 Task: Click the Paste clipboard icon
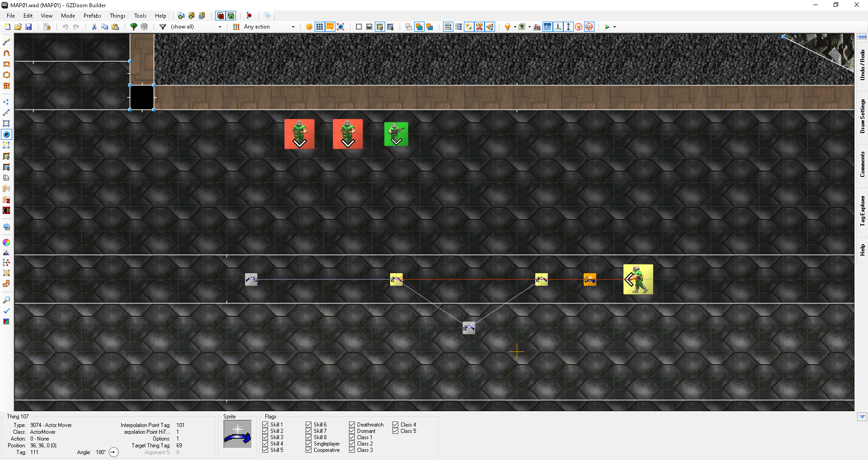115,27
